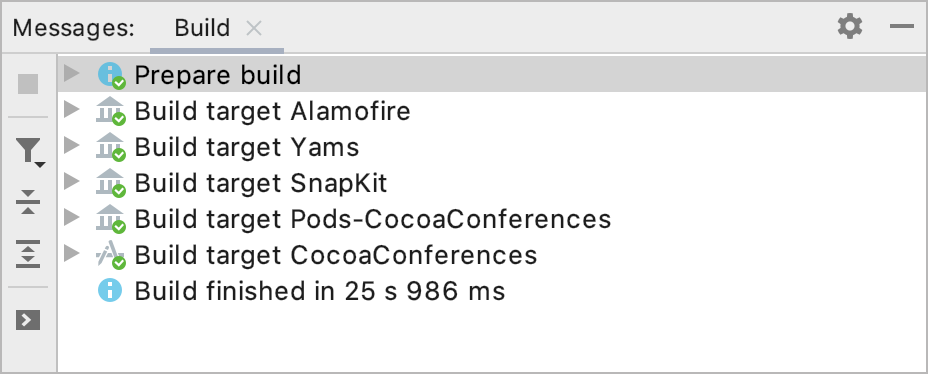Select the Build finished message row
The image size is (928, 374).
492,291
